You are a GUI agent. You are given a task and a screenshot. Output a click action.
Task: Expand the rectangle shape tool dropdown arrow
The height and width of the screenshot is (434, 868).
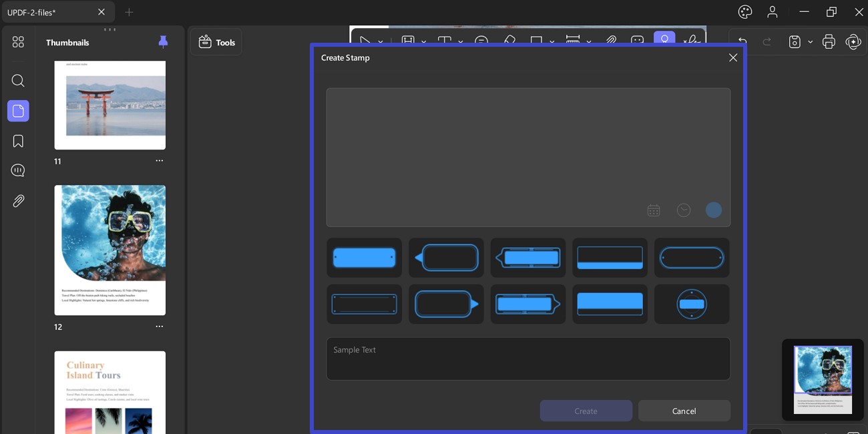[552, 41]
